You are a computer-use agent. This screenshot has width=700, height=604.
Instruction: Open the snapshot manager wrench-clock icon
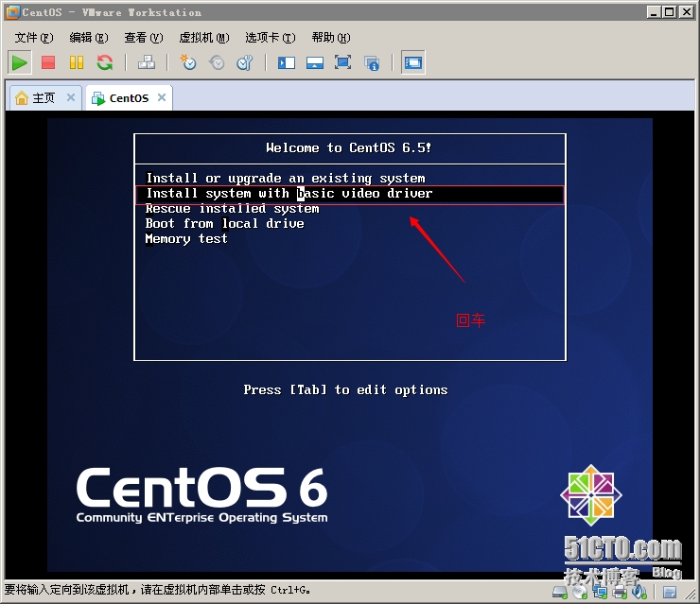(x=245, y=63)
